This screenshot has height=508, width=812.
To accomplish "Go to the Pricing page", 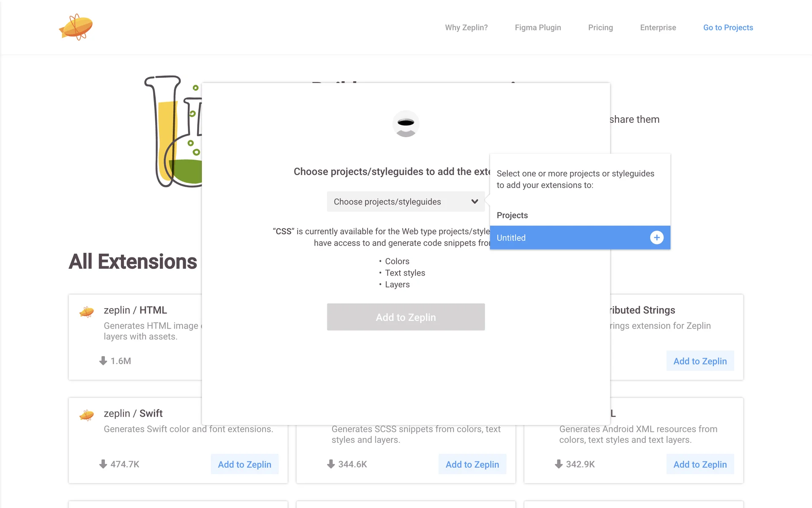I will click(x=600, y=28).
